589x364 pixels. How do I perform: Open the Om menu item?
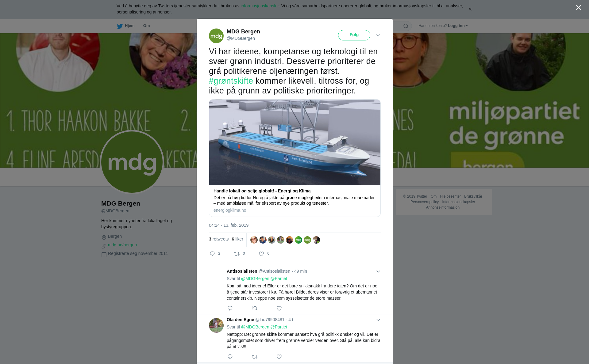point(146,26)
